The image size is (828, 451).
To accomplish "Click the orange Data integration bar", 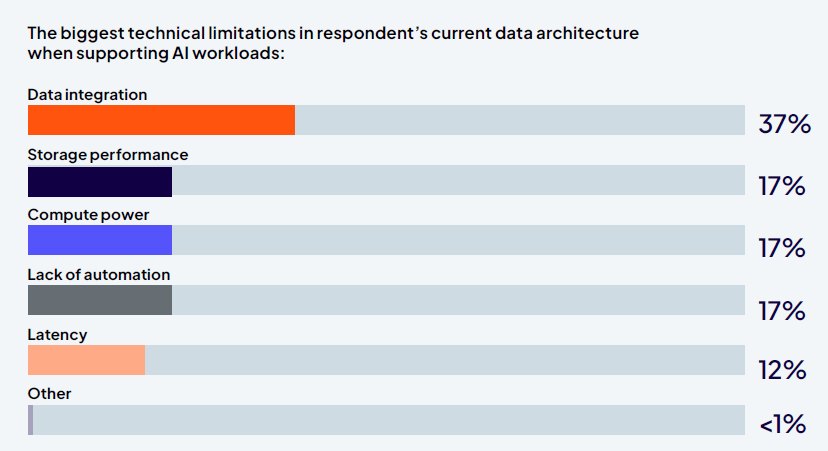I will (x=161, y=120).
